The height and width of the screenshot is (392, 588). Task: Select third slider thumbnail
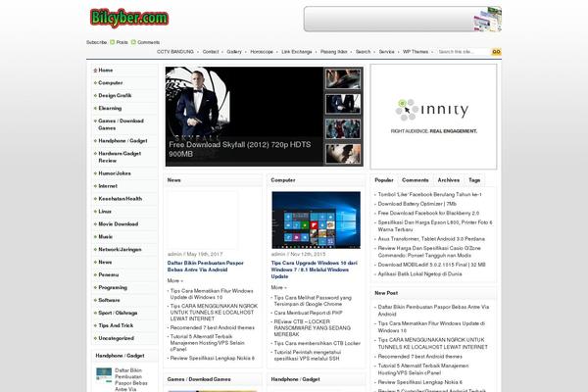coord(343,128)
